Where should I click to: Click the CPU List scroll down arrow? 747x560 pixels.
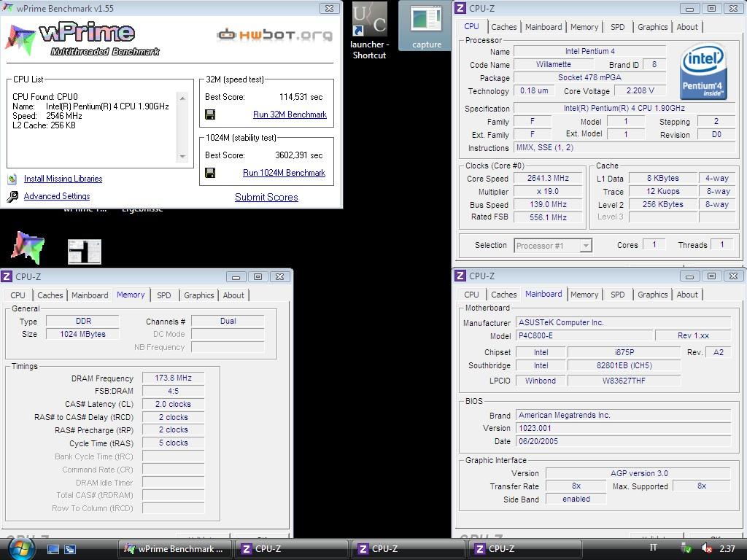pyautogui.click(x=182, y=156)
